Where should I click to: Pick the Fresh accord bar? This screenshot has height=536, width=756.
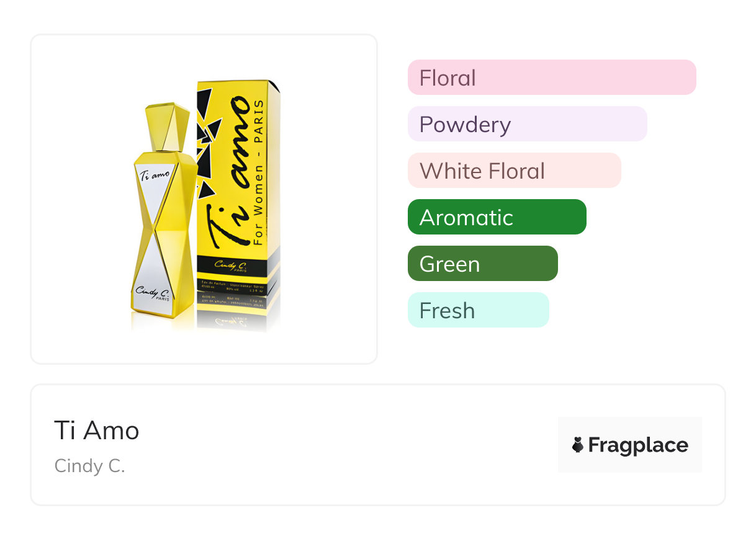[x=478, y=310]
